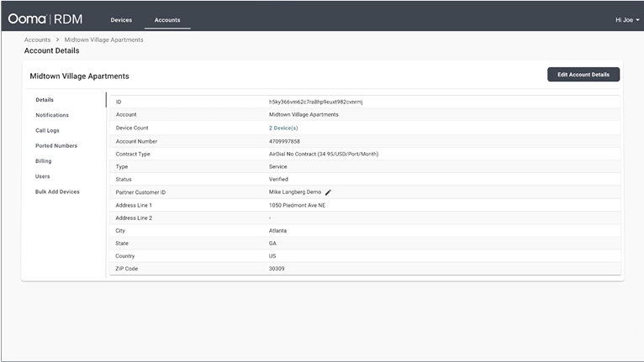This screenshot has height=362, width=644.
Task: Open the Hi Joe user dropdown
Action: (x=626, y=19)
